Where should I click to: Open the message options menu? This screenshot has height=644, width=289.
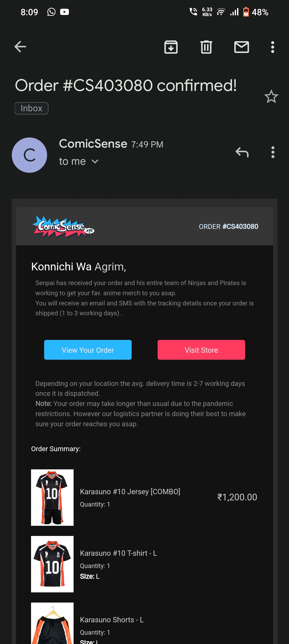pyautogui.click(x=273, y=152)
